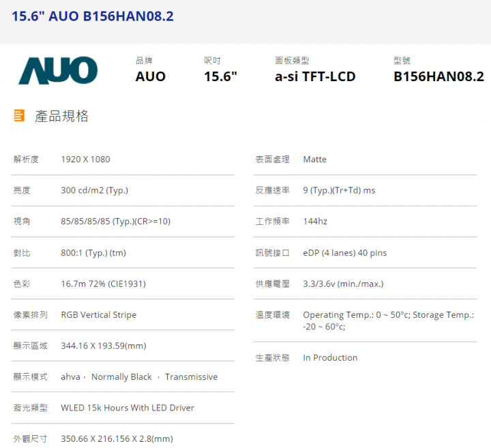This screenshot has width=491, height=448.
Task: Click the production status In Production
Action: click(x=330, y=357)
